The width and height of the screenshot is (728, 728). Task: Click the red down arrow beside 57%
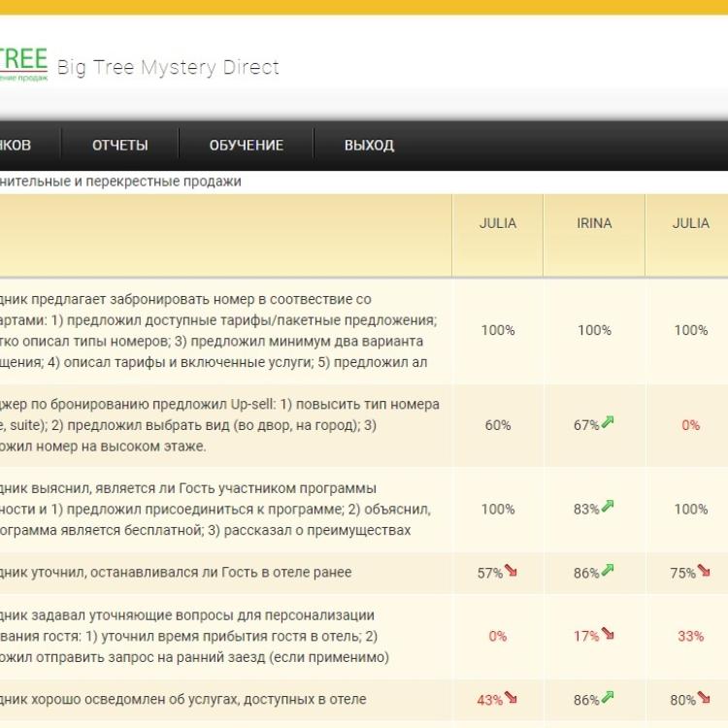click(x=511, y=571)
